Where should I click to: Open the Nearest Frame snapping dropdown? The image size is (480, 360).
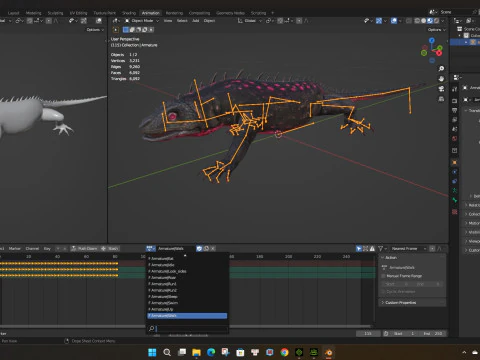pyautogui.click(x=409, y=248)
